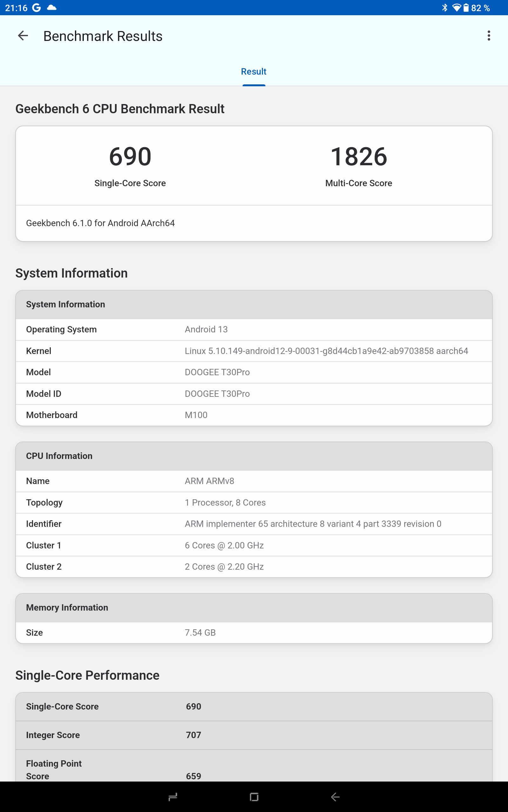Select the Geekbench 6.1.0 for Android AArch64 text

[x=100, y=223]
